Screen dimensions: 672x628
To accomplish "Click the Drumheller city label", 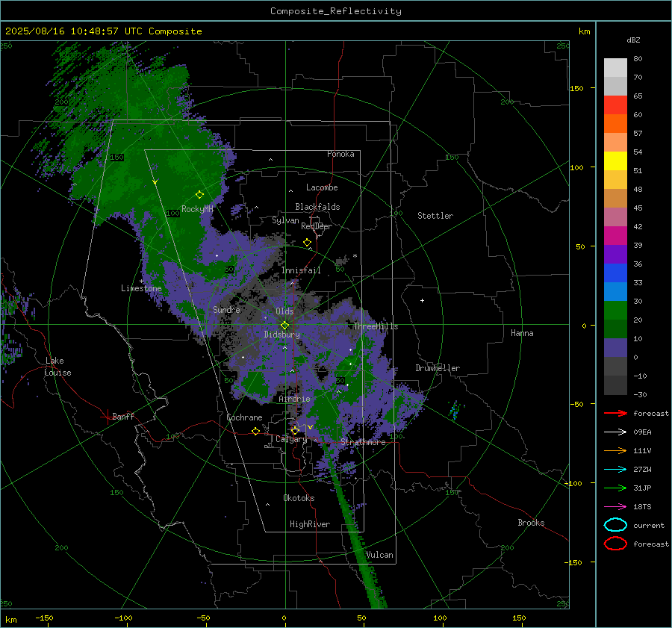I will [x=438, y=368].
